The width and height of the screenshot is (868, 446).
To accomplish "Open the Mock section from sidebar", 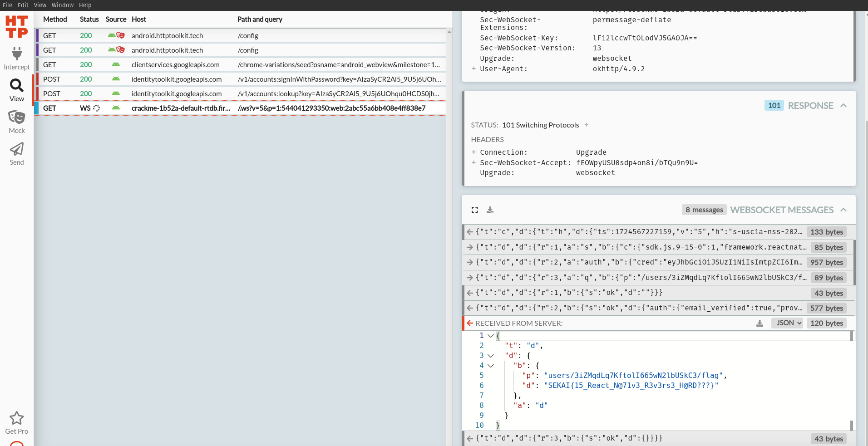I will (x=16, y=122).
